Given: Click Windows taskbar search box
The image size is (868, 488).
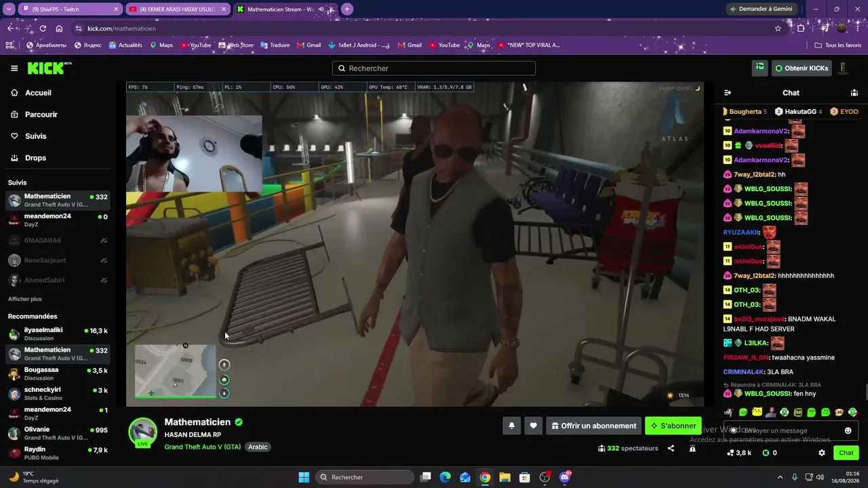Looking at the screenshot, I should [366, 477].
